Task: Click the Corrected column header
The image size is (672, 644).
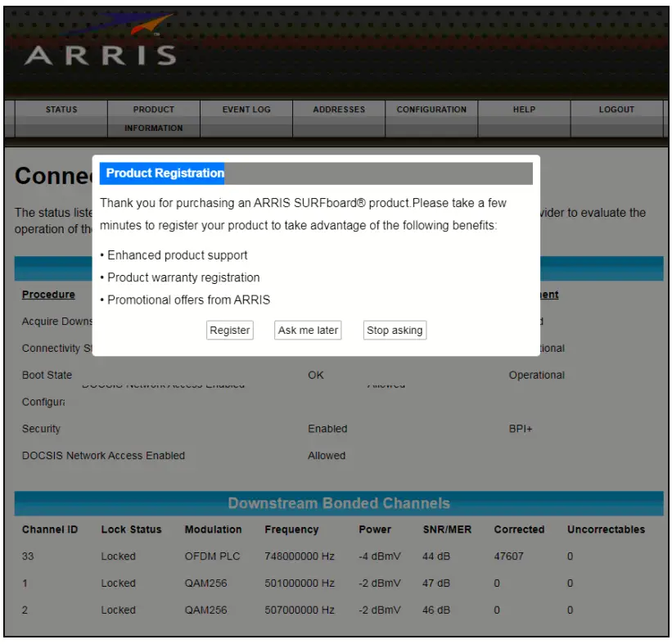Action: 519,529
